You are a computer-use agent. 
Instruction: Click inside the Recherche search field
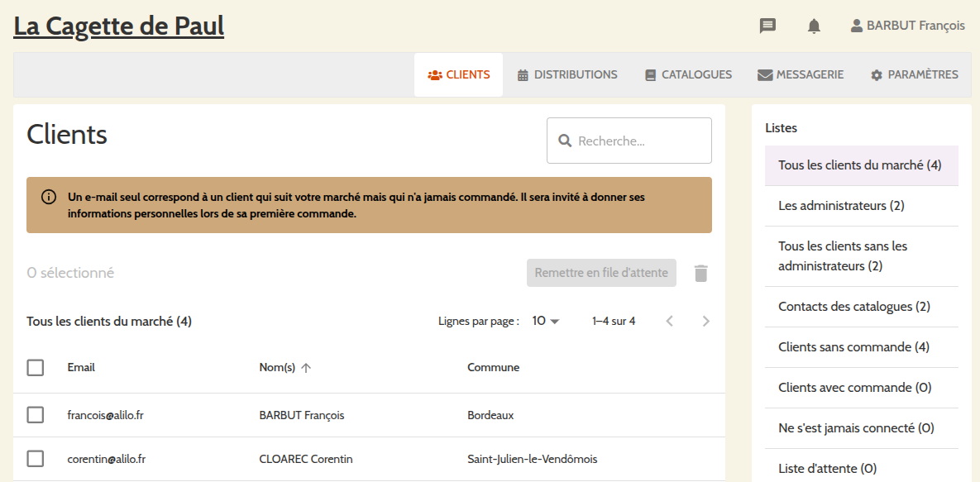pos(629,140)
